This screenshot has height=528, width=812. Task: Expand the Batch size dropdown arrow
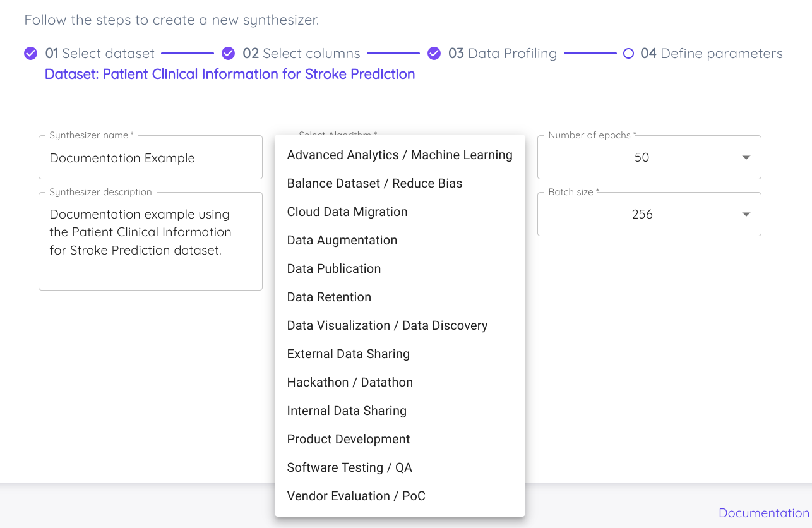746,214
